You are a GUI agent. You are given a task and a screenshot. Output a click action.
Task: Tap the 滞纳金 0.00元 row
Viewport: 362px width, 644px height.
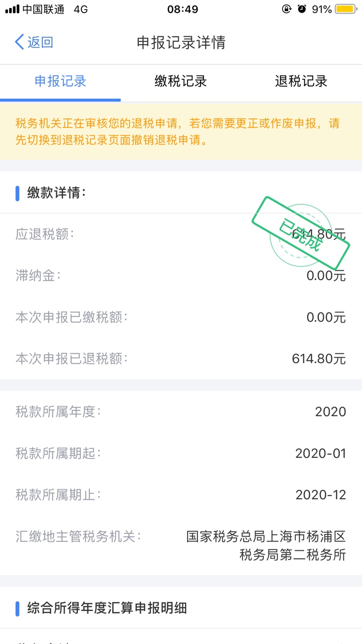pyautogui.click(x=181, y=276)
